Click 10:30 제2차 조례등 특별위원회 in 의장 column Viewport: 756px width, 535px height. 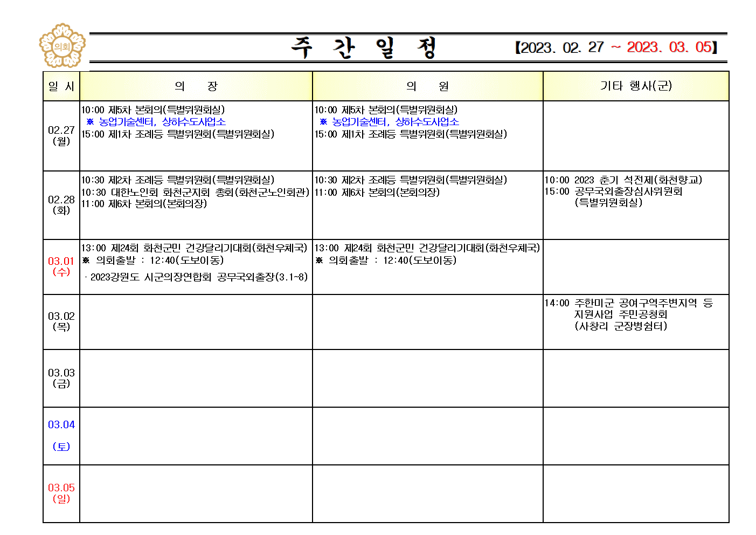pyautogui.click(x=178, y=180)
